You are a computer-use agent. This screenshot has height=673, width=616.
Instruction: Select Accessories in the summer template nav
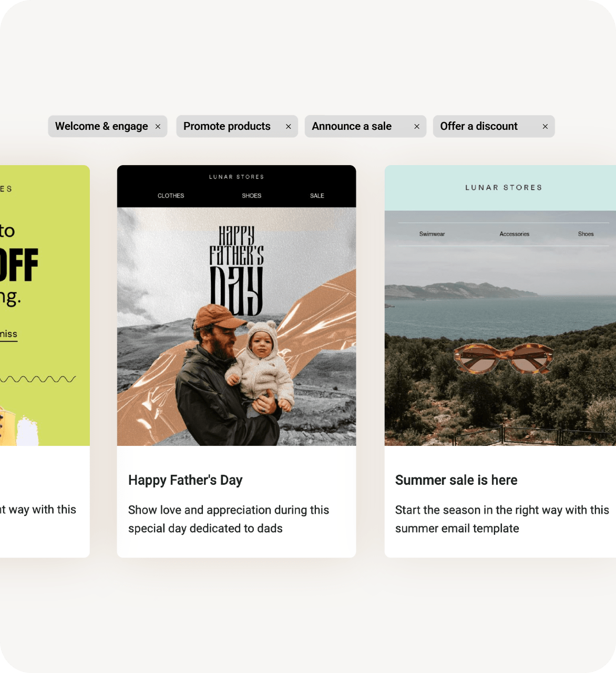pyautogui.click(x=514, y=234)
